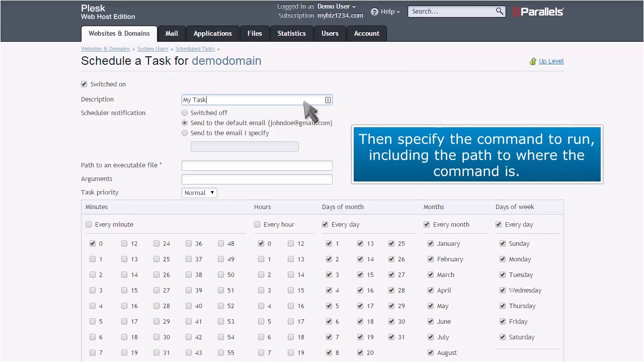Screen dimensions: 644x362
Task: Go to the Files tab
Action: (x=255, y=34)
